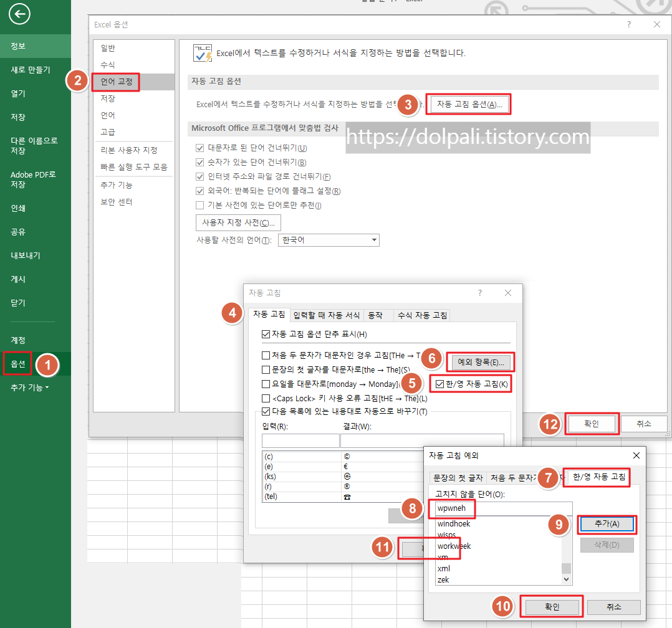
Task: Switch to the 자동 고침 tab
Action: 269,315
